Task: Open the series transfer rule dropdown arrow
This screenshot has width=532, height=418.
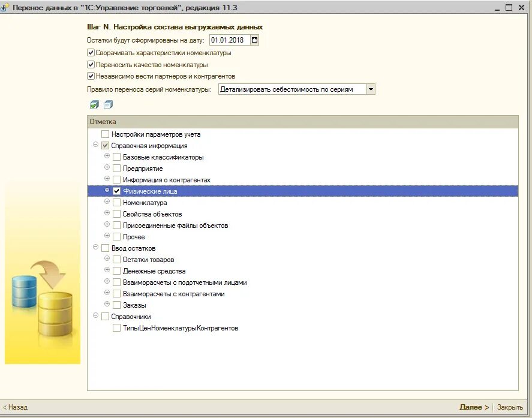Action: tap(371, 89)
